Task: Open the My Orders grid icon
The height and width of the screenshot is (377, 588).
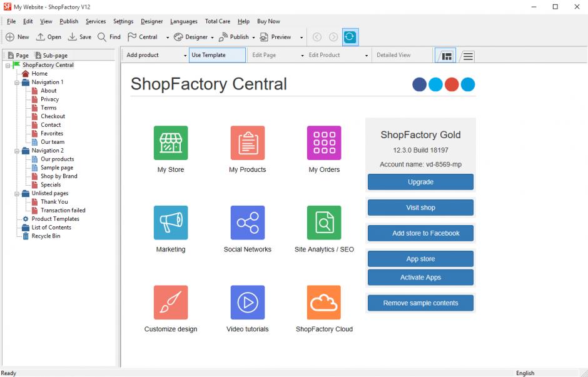Action: point(324,143)
